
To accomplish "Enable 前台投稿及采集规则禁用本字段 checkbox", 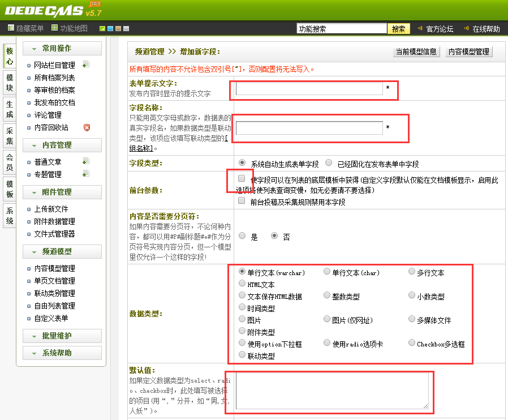I will (242, 201).
